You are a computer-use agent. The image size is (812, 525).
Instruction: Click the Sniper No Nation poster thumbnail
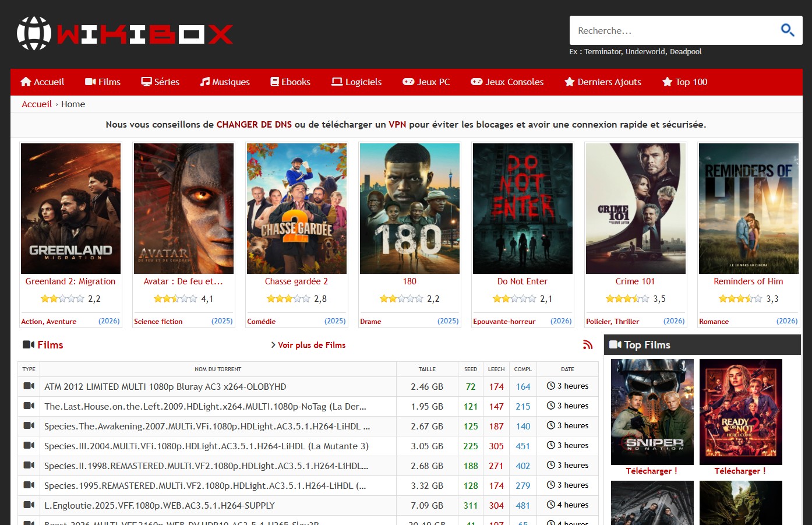coord(652,411)
